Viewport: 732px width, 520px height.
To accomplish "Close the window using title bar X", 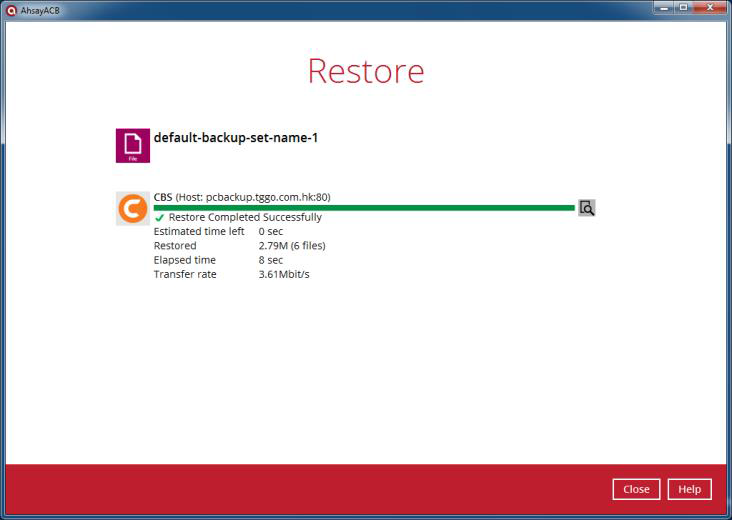I will pos(709,8).
